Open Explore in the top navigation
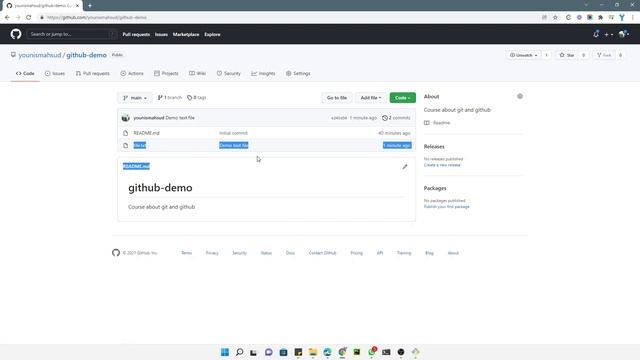 tap(212, 35)
